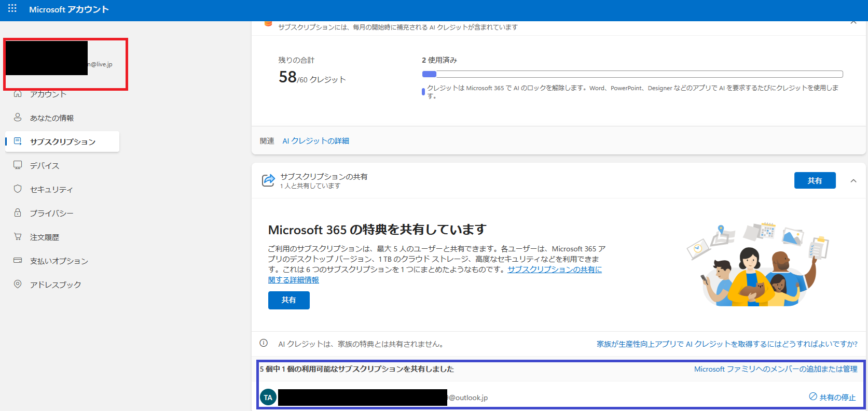Click the shield icon beside セキュリティ
868x411 pixels.
point(18,189)
